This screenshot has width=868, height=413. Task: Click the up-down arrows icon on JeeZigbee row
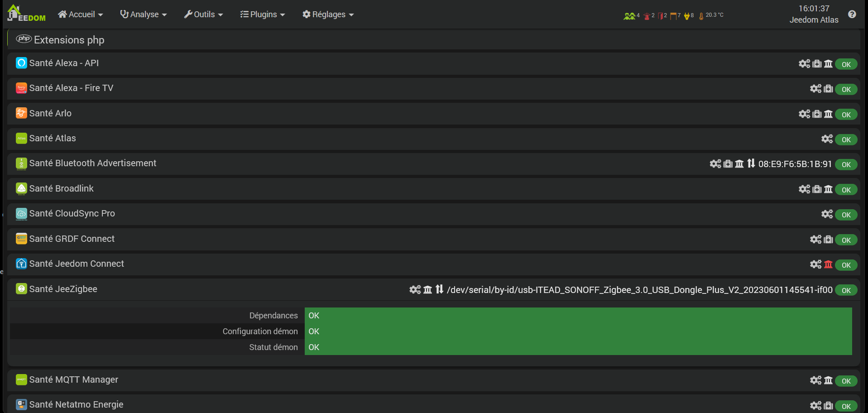pyautogui.click(x=440, y=289)
